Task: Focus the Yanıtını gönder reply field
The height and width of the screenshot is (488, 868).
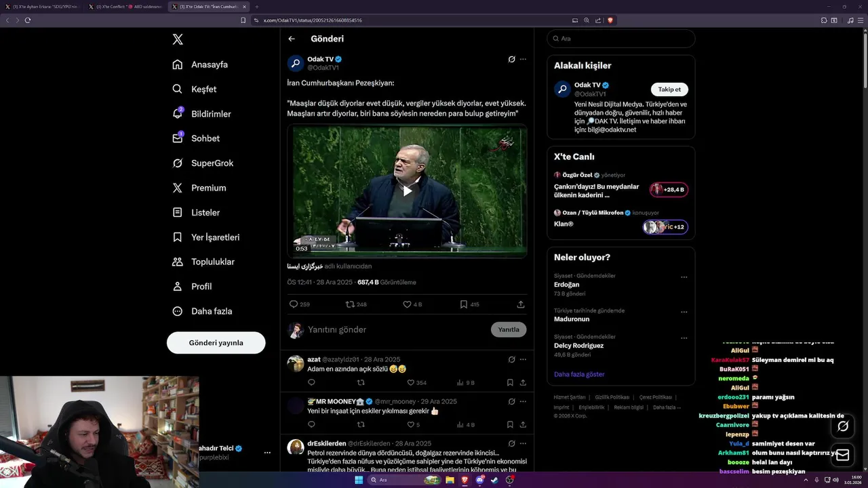Action: pos(397,329)
